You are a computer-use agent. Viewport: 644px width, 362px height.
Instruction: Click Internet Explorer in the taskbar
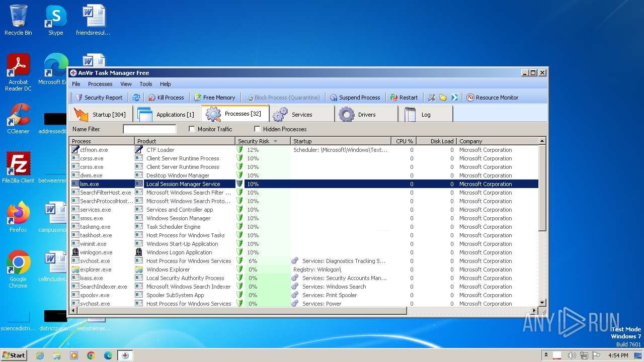tap(40, 355)
